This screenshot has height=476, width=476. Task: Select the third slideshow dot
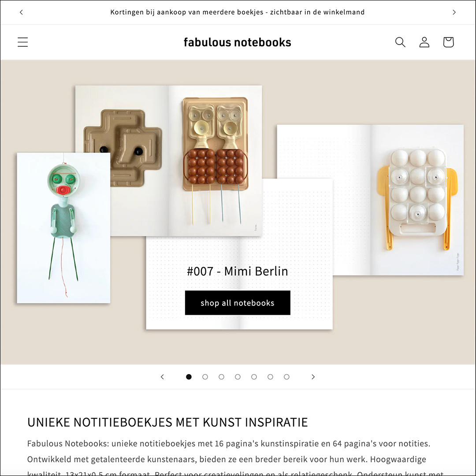(x=221, y=377)
